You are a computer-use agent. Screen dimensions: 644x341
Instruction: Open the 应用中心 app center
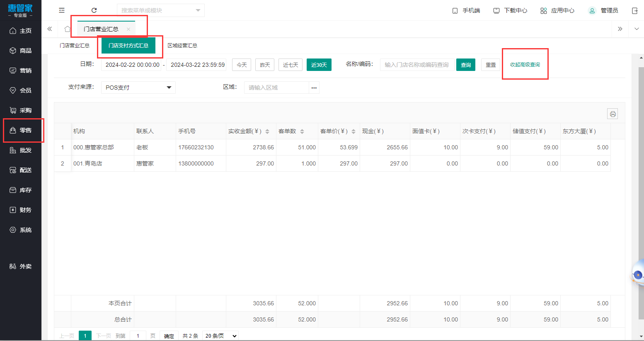tap(557, 10)
